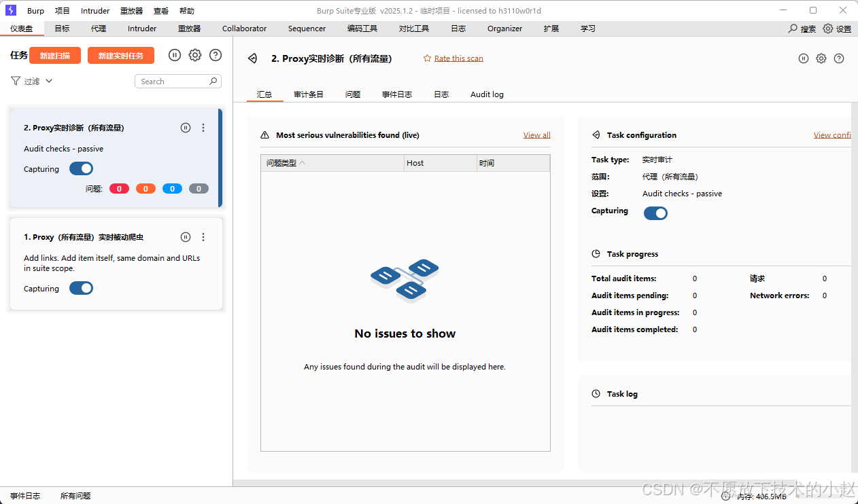The height and width of the screenshot is (504, 858).
Task: Click the magnifier icon in the task Search box
Action: (x=213, y=81)
